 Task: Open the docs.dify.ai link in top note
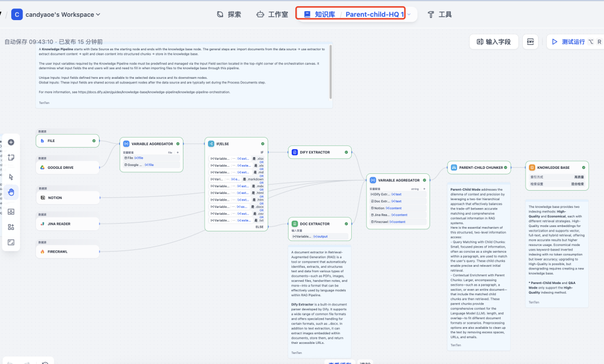pyautogui.click(x=154, y=92)
